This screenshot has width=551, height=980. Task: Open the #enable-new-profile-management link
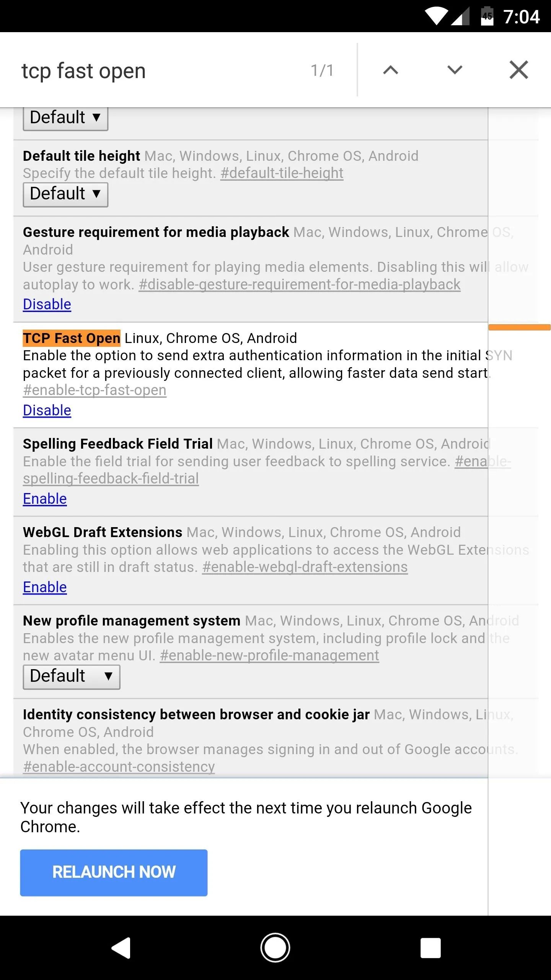pyautogui.click(x=269, y=655)
